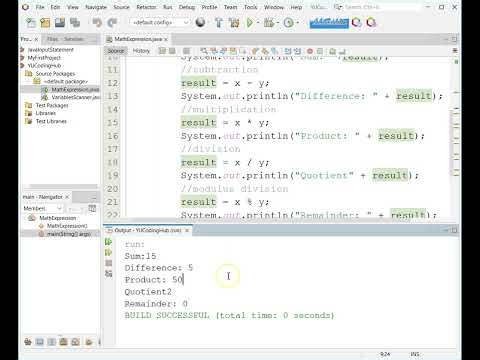Click the memory usage bar in toolbar
The height and width of the screenshot is (360, 480).
click(329, 22)
